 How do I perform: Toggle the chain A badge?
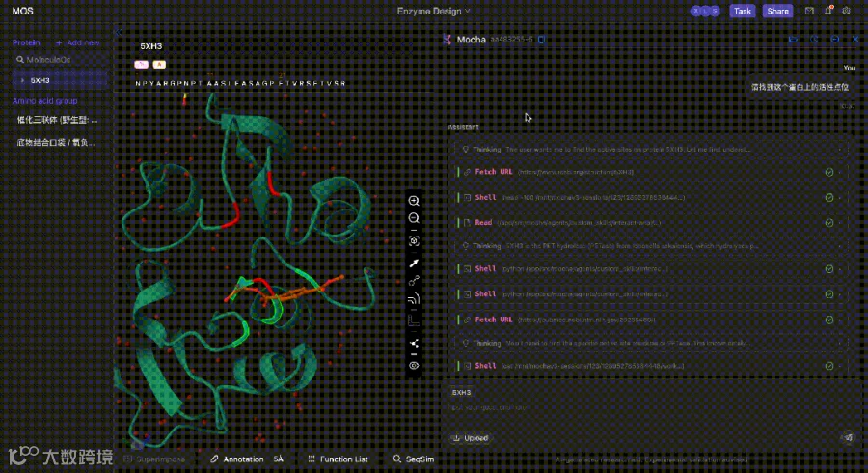[159, 65]
